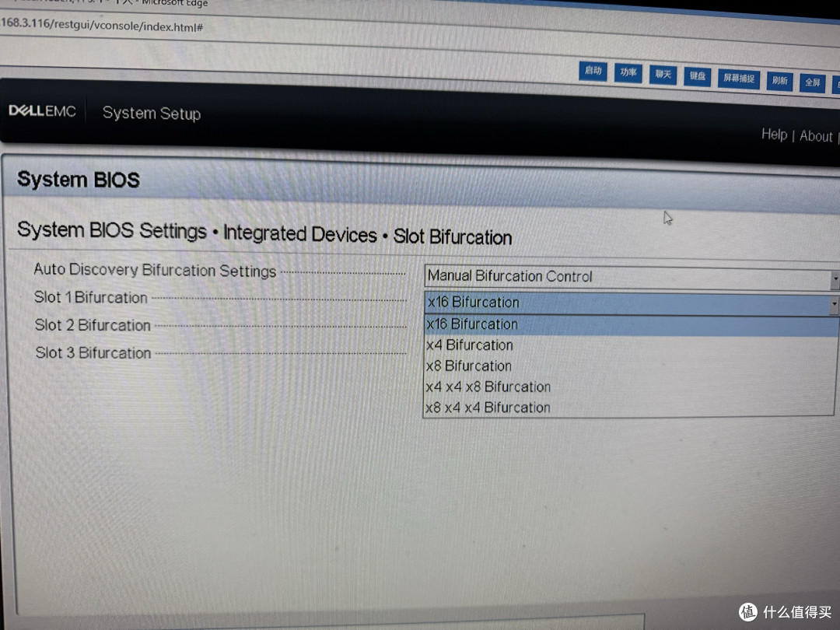The image size is (840, 630).
Task: Click the 屏幕捕捉 screen capture button
Action: click(739, 79)
